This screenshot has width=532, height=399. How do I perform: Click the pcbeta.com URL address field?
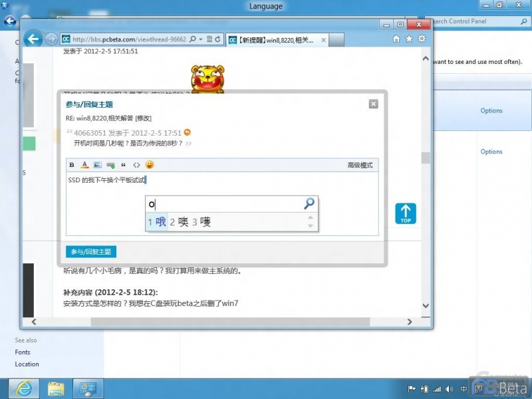pyautogui.click(x=129, y=39)
